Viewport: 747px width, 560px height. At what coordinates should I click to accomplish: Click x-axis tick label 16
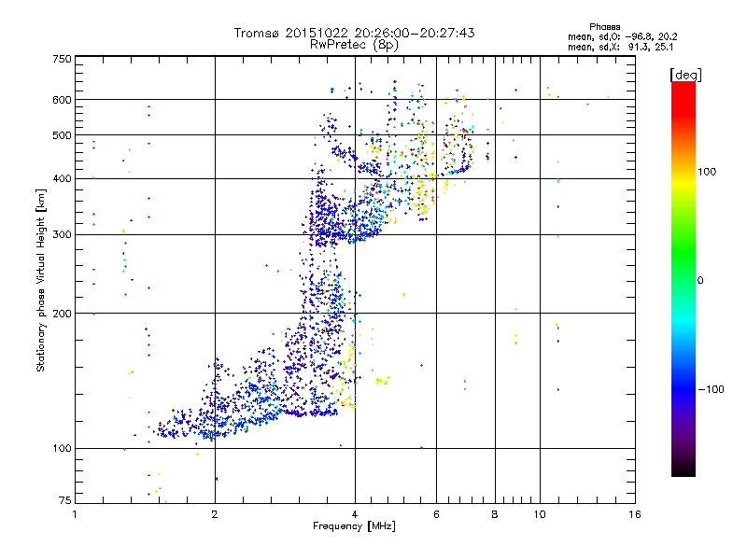click(635, 514)
